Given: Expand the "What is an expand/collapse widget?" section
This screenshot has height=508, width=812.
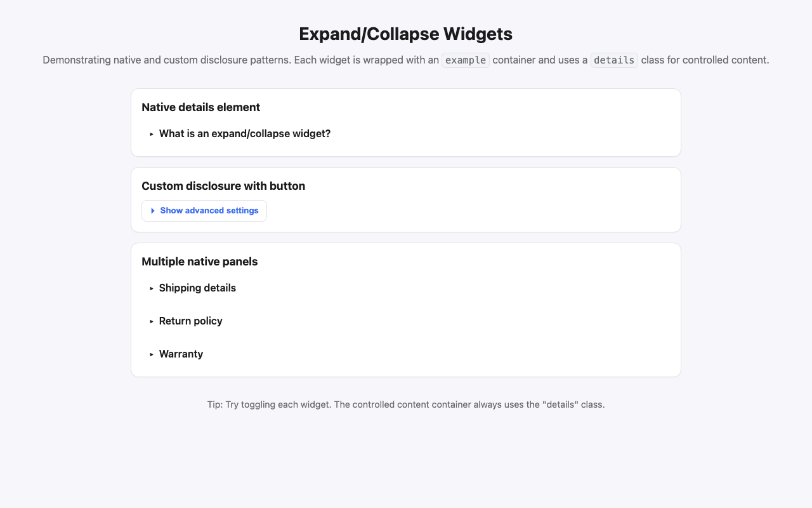Looking at the screenshot, I should tap(245, 133).
